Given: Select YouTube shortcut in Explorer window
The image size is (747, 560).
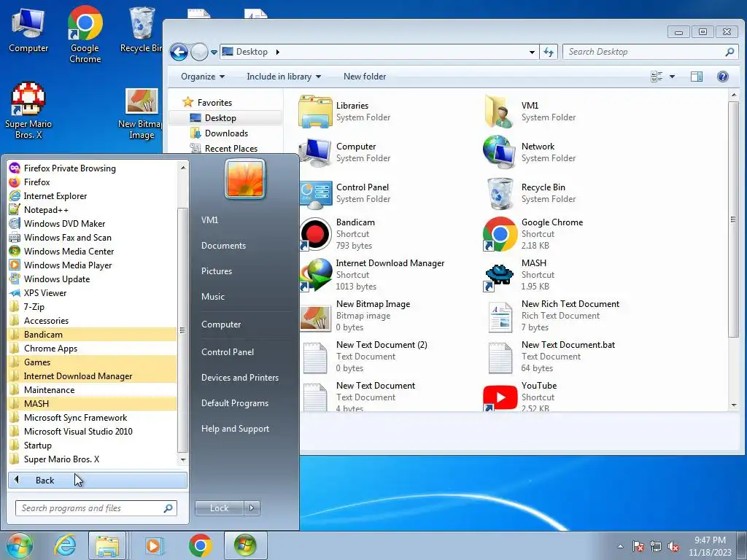Looking at the screenshot, I should (x=520, y=397).
